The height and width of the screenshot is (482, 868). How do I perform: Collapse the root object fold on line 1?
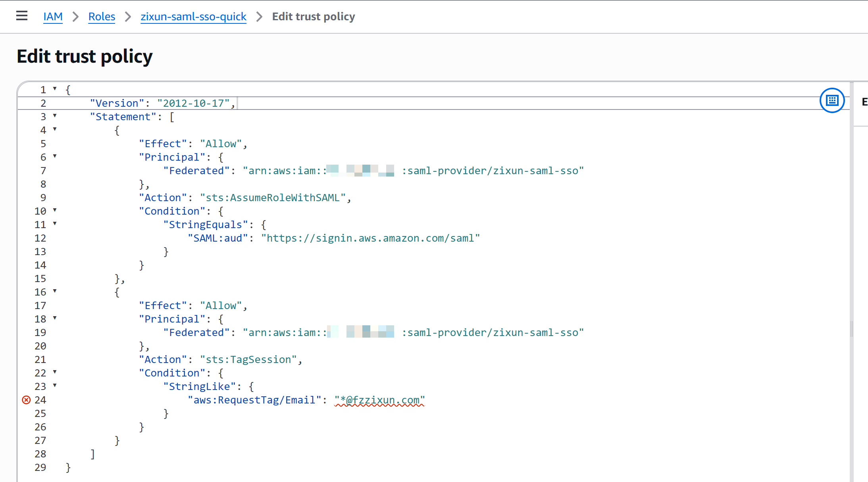[x=55, y=89]
